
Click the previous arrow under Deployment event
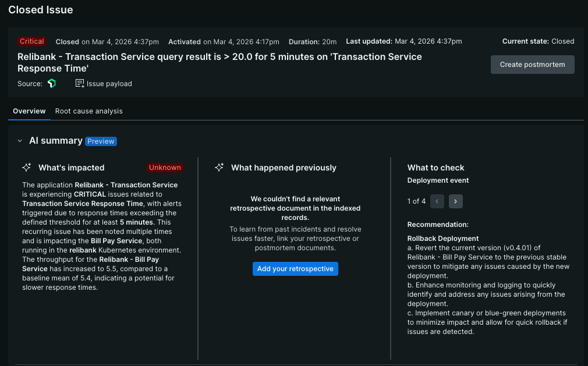pos(437,201)
